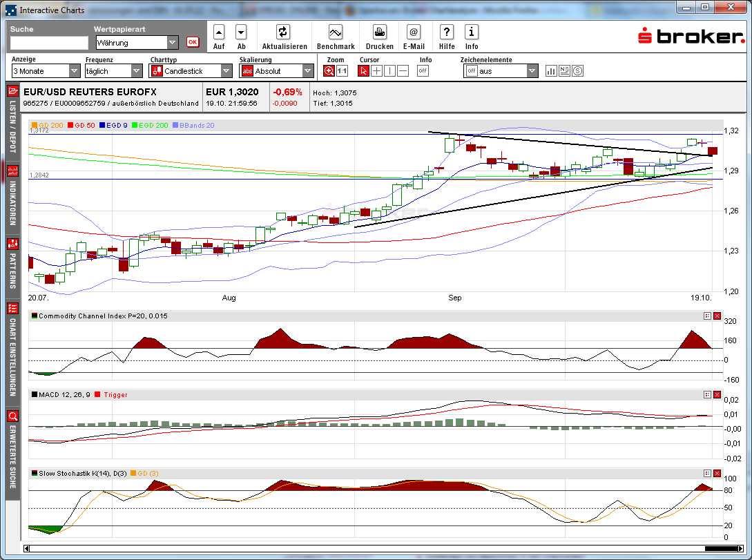The image size is (752, 560).
Task: Open the Benchmark comparison tool
Action: point(335,32)
